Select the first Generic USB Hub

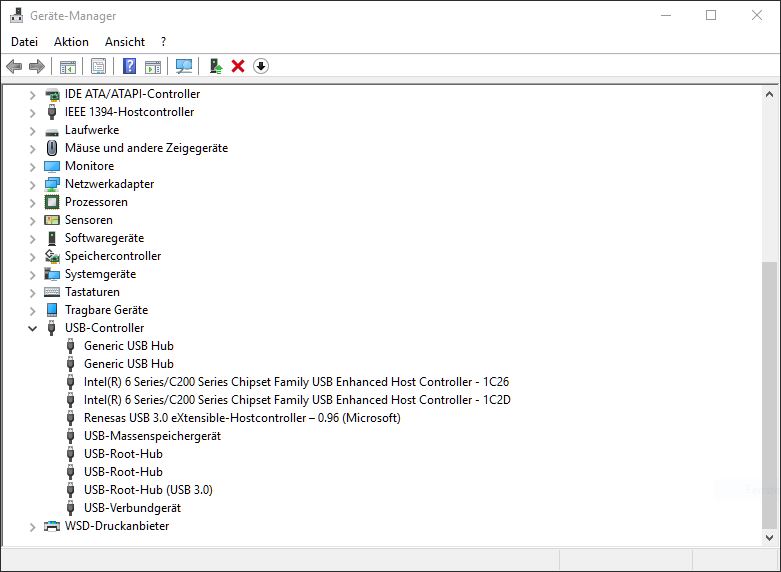tap(129, 346)
